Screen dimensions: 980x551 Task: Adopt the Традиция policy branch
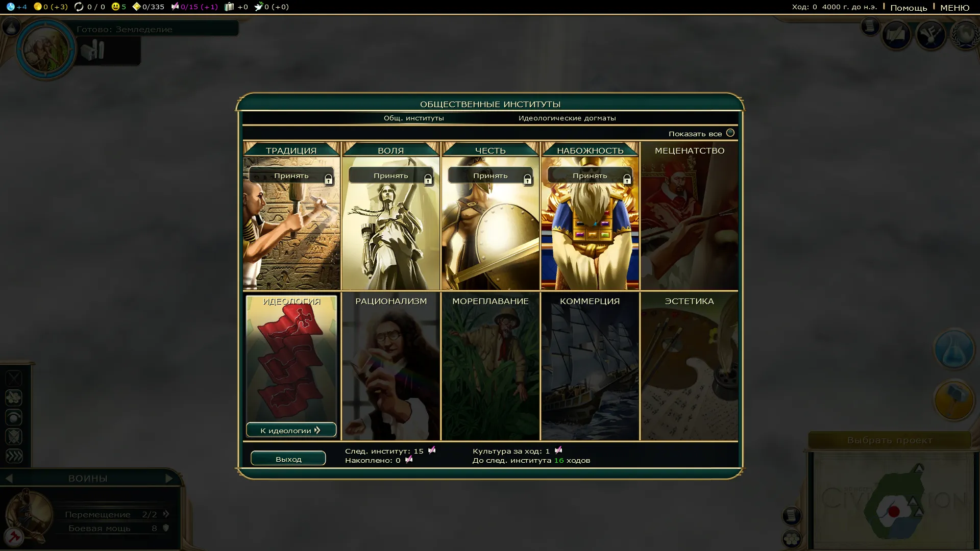pyautogui.click(x=291, y=176)
